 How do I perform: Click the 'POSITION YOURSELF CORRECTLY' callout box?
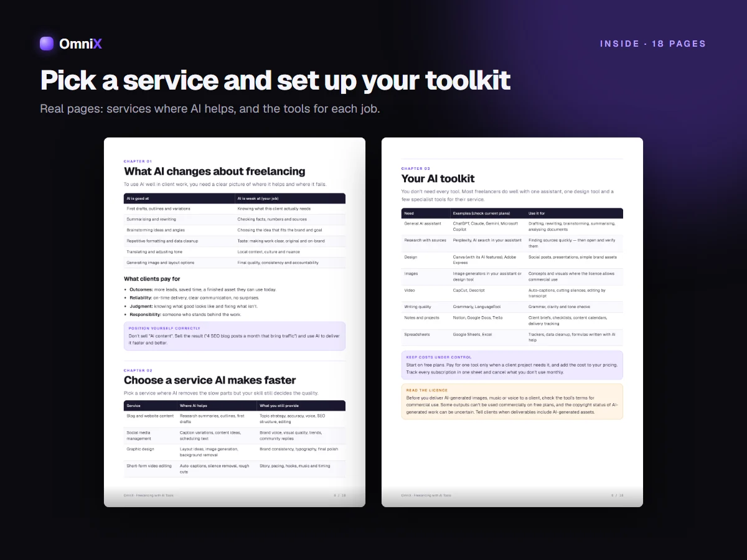pos(235,336)
